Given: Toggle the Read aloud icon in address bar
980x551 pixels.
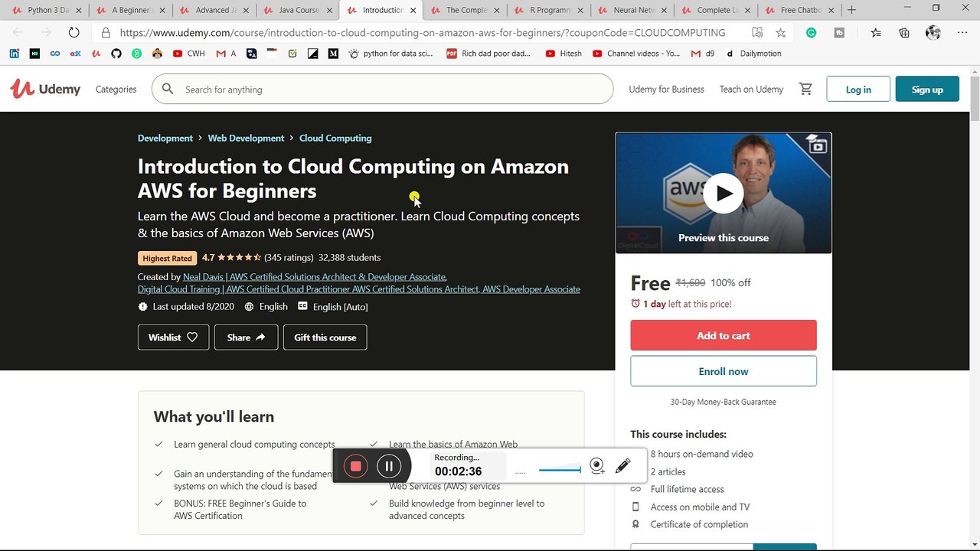Looking at the screenshot, I should tap(756, 33).
